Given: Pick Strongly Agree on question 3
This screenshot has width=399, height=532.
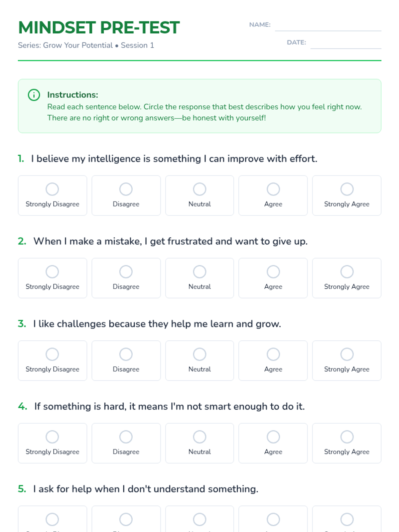Looking at the screenshot, I should (347, 354).
